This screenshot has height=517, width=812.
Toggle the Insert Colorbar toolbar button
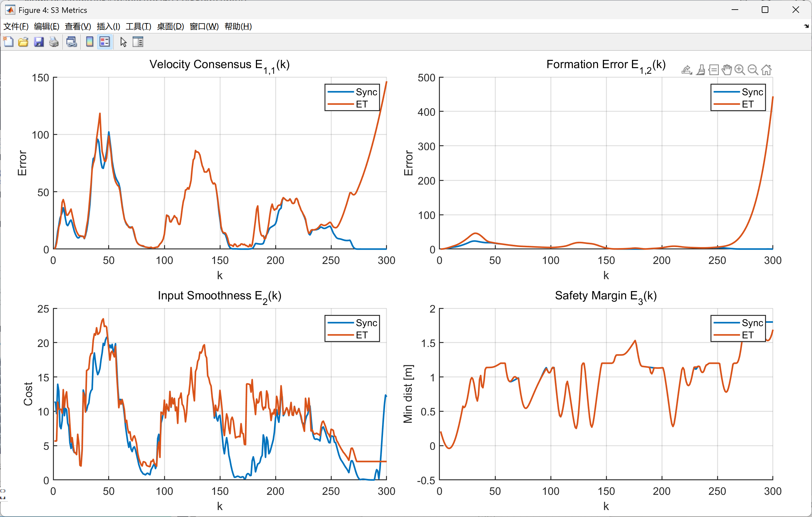(90, 42)
